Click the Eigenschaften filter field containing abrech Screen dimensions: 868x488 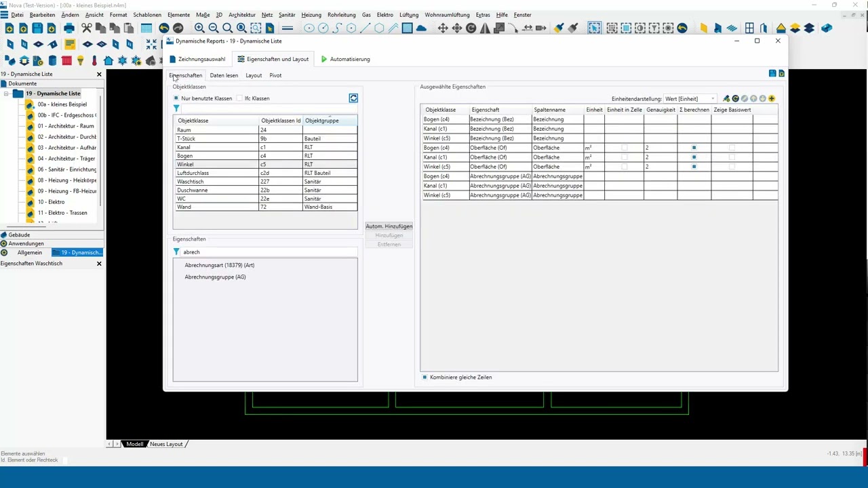[x=269, y=252]
